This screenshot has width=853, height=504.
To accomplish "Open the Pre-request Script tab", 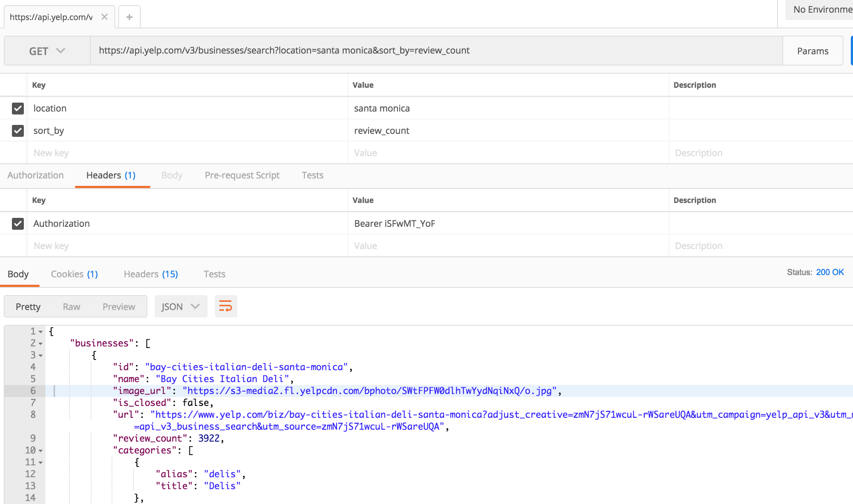I will pos(242,175).
